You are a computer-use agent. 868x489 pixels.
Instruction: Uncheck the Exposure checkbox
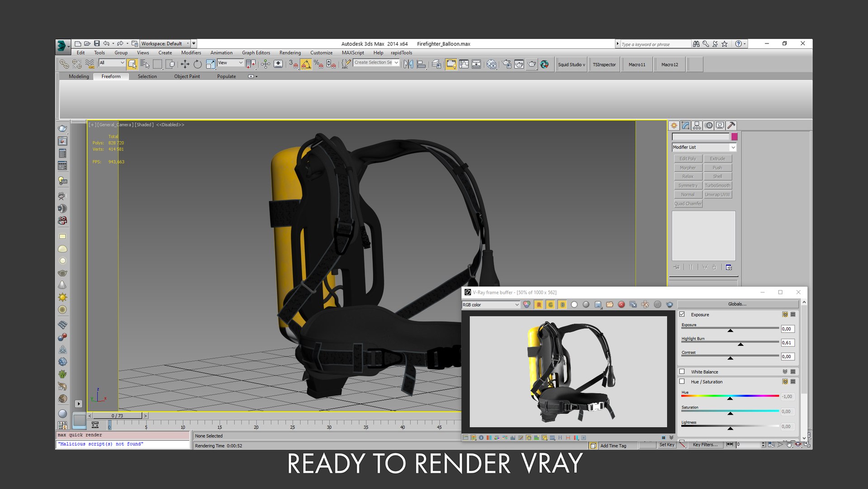682,314
